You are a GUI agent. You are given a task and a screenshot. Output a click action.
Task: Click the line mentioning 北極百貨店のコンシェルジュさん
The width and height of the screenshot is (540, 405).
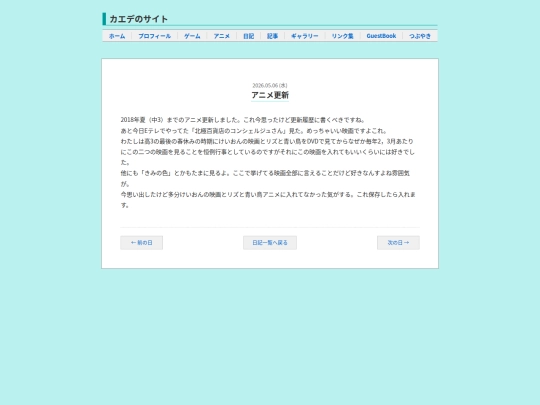coord(254,131)
